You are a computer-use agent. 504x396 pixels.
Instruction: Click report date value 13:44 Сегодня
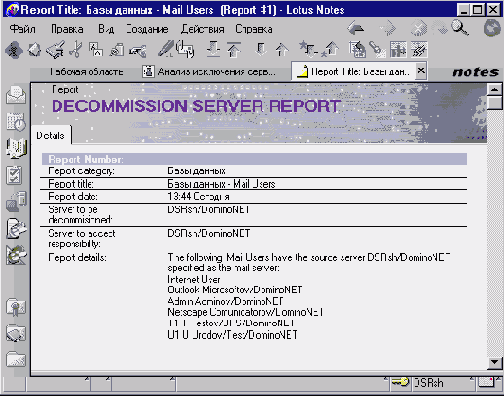click(x=198, y=197)
